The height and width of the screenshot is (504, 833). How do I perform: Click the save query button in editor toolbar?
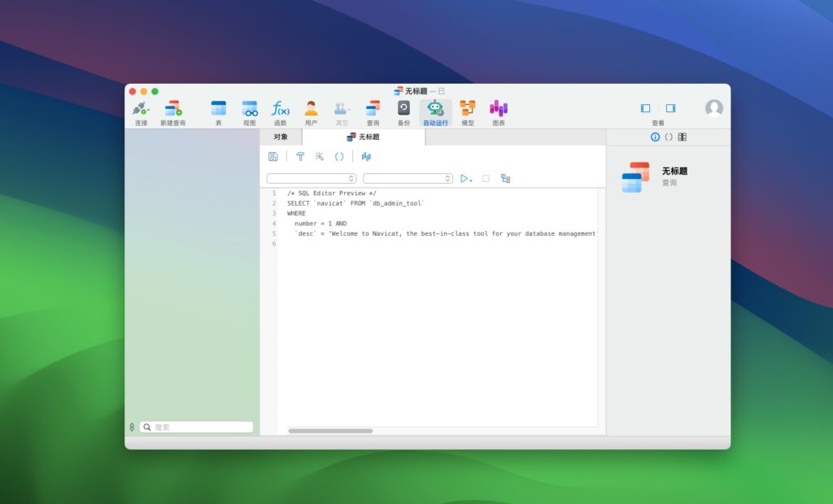[273, 156]
